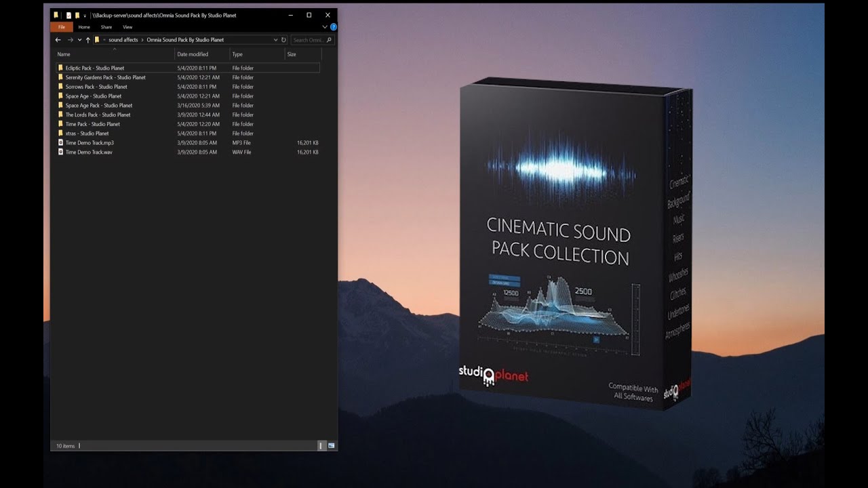Click the '3/16/2020 5:39 AM' date cell

(x=197, y=106)
